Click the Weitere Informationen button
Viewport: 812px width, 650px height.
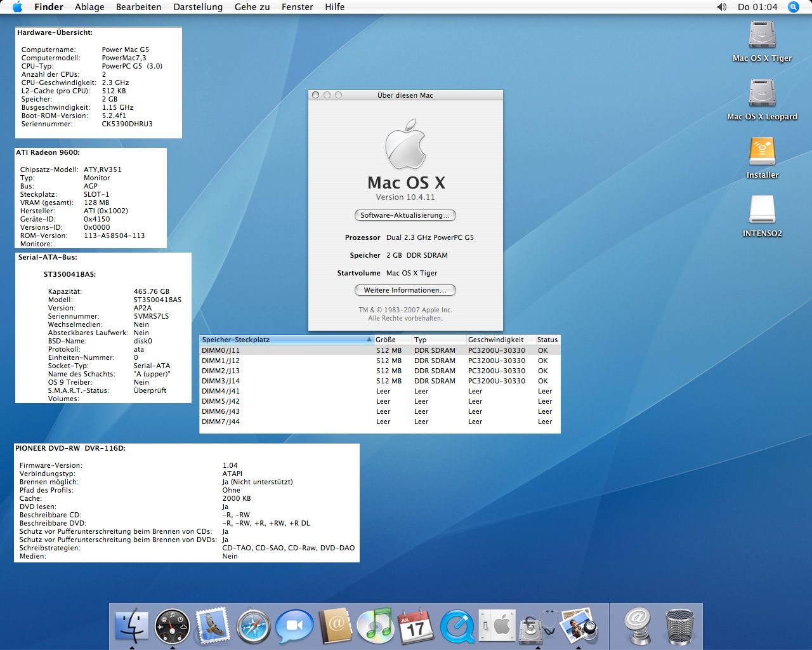click(x=405, y=290)
